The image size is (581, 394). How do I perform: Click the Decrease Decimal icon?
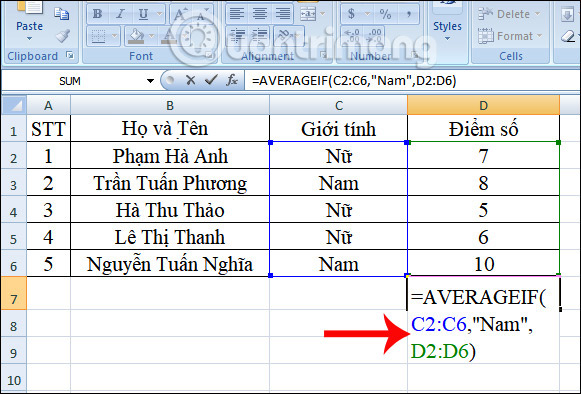(x=374, y=36)
